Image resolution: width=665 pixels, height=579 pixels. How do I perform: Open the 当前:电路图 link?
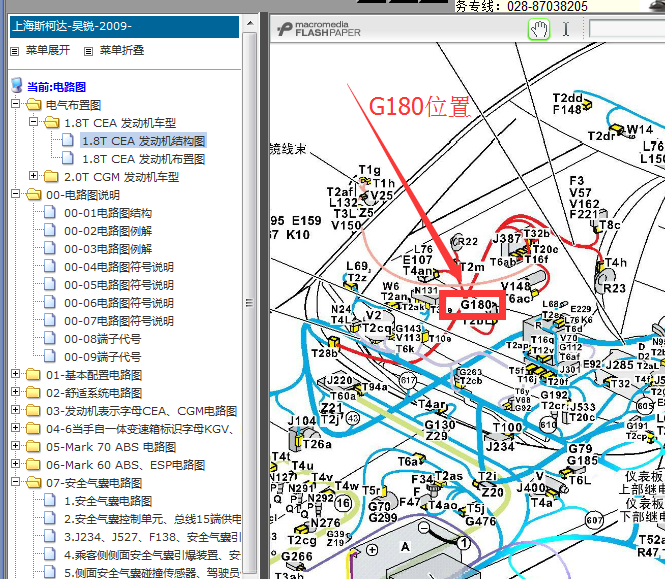click(x=56, y=87)
